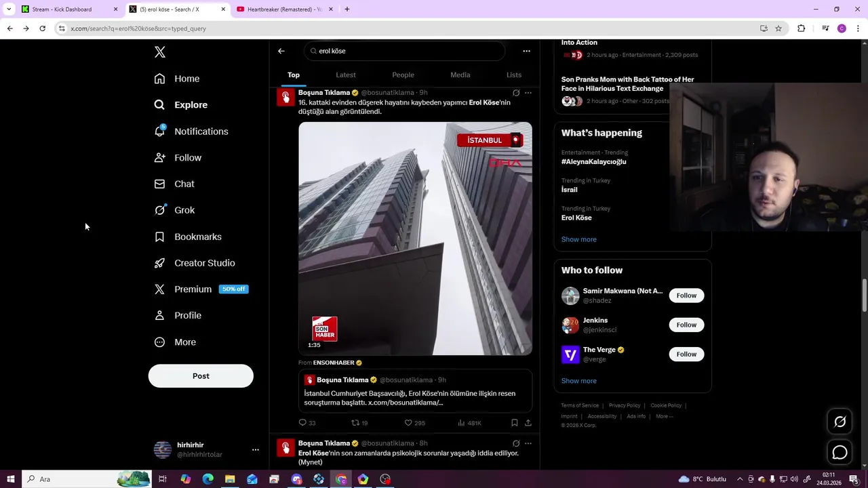This screenshot has width=868, height=488.
Task: Open browser extensions puzzle icon
Action: point(801,28)
